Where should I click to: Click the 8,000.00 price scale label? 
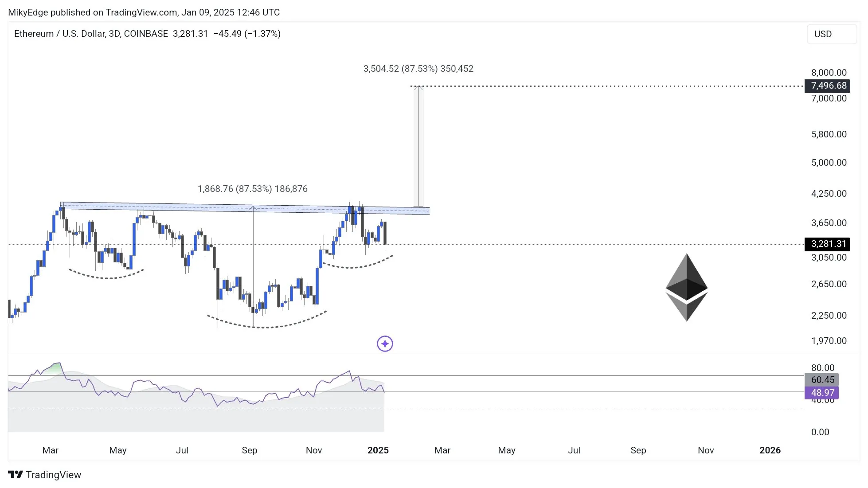click(x=829, y=73)
